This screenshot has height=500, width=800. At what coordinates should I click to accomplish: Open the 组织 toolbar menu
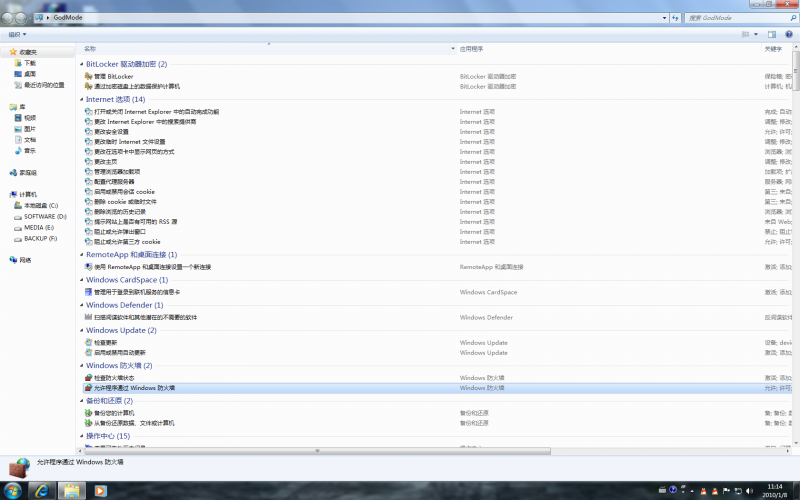click(x=17, y=35)
